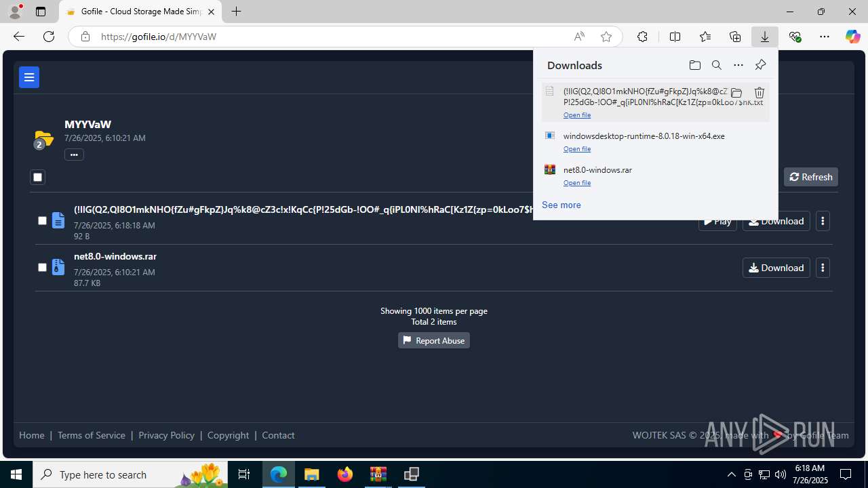Delete the txt download with the trash icon
868x488 pixels.
[x=759, y=93]
